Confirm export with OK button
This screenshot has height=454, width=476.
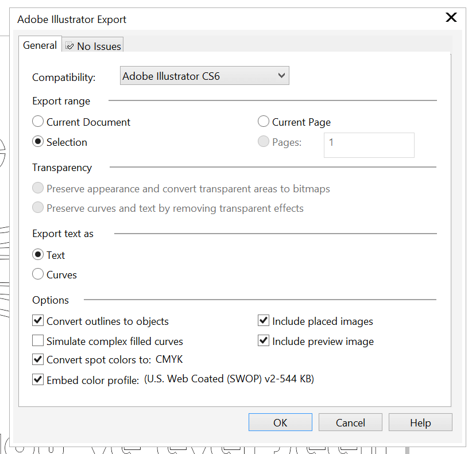pyautogui.click(x=280, y=422)
